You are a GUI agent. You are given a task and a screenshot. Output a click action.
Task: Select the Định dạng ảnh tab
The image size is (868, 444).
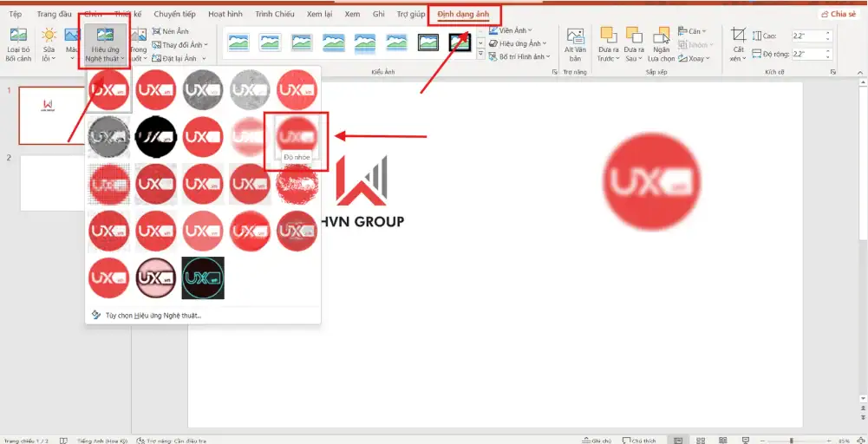(x=463, y=15)
